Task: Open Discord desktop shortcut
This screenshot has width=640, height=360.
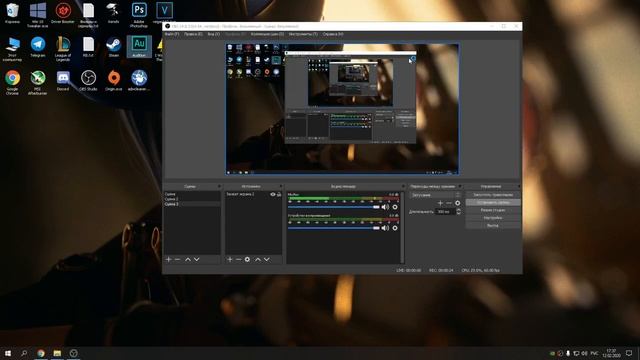Action: tap(63, 80)
